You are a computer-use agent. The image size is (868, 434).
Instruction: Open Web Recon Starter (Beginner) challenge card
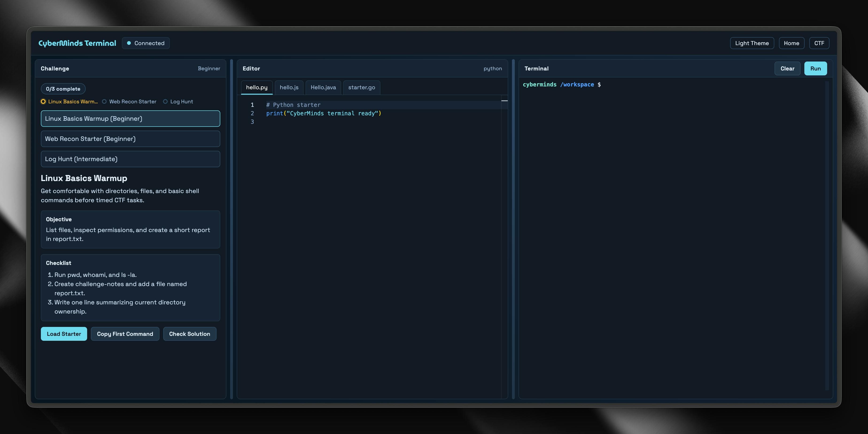click(x=130, y=139)
